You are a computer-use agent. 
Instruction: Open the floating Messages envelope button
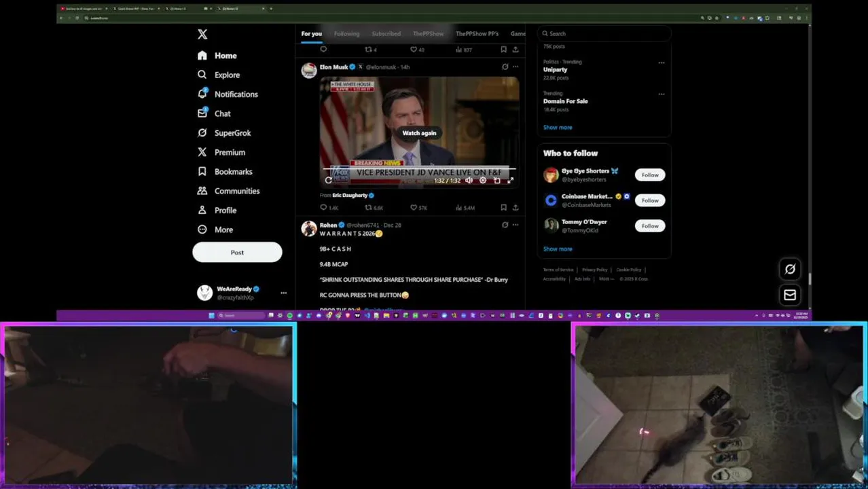790,295
